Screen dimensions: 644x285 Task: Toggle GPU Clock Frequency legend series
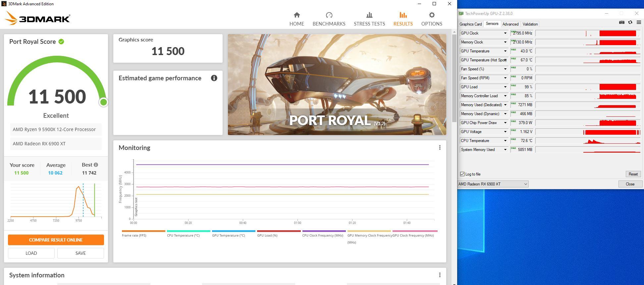(x=415, y=234)
